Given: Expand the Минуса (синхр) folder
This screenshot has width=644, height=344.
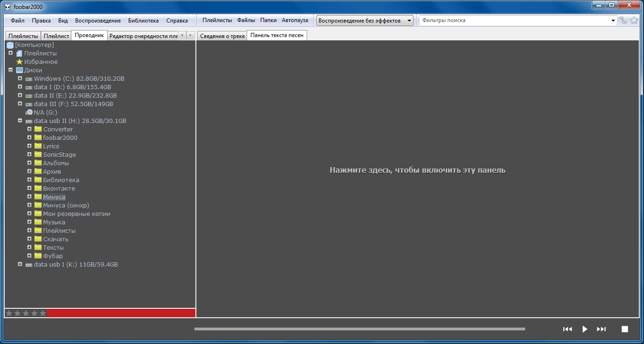Looking at the screenshot, I should pos(29,205).
